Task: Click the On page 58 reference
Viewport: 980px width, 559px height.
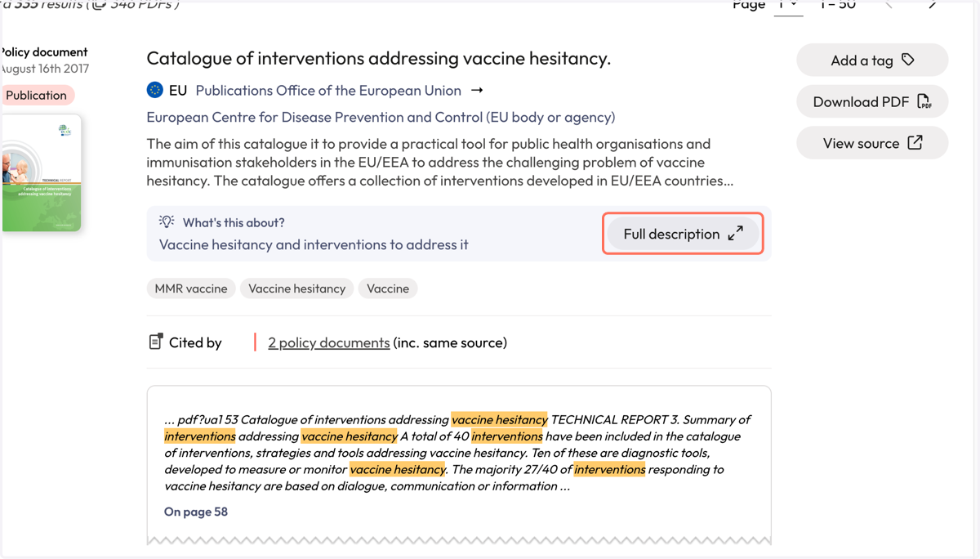Action: pyautogui.click(x=196, y=512)
